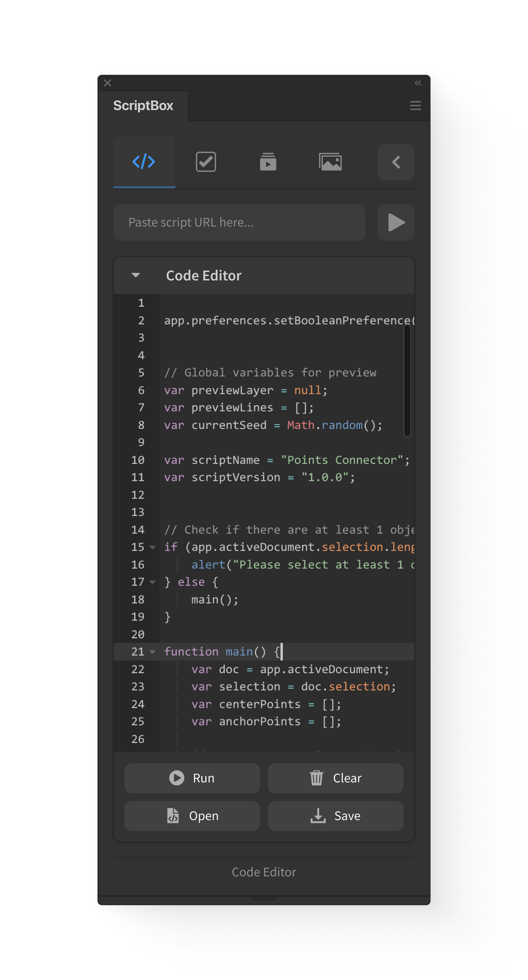The width and height of the screenshot is (528, 980).
Task: Select the ScriptBox panel tab
Action: (x=143, y=106)
